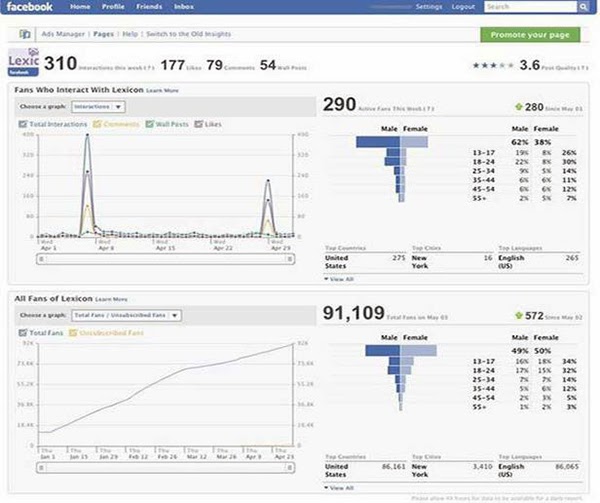Click the 3.6 Post Quality value
600x503 pixels.
point(530,65)
